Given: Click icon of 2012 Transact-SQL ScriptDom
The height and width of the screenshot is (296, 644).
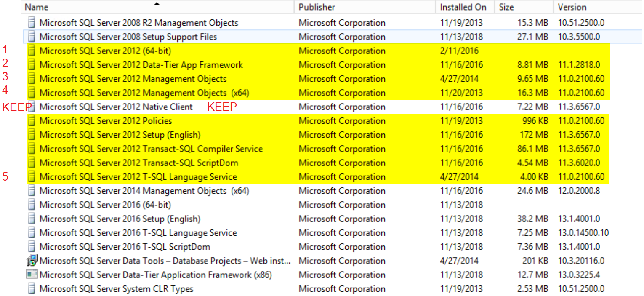Looking at the screenshot, I should (x=31, y=163).
